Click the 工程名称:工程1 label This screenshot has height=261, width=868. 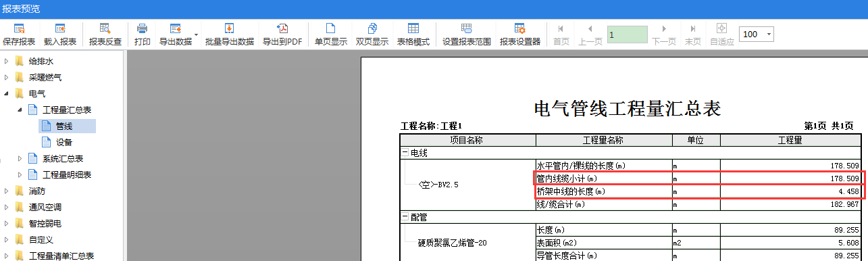(432, 126)
